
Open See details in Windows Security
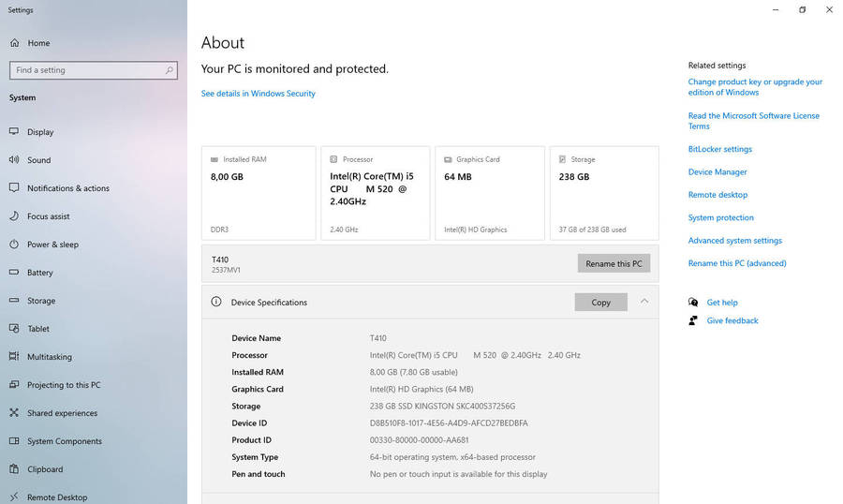click(258, 94)
